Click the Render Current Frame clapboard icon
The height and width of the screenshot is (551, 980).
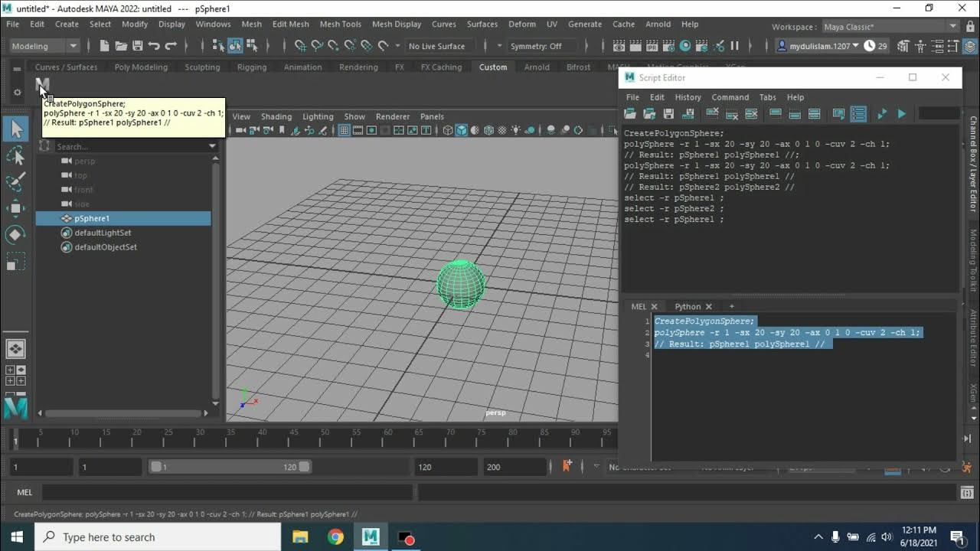635,46
